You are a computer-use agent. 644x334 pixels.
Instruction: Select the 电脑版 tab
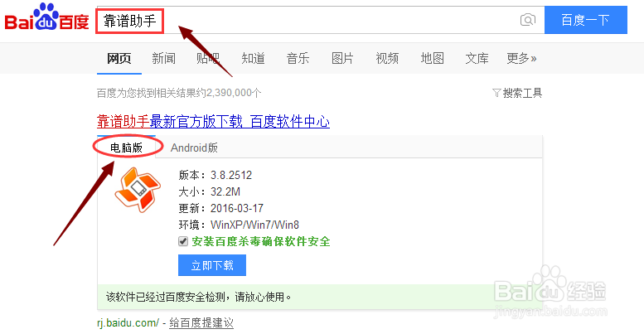[127, 148]
